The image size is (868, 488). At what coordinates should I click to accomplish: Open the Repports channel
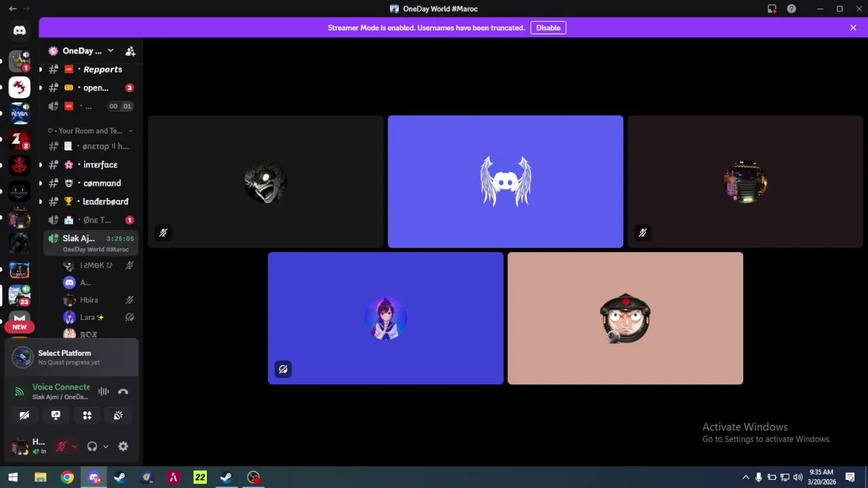(91, 69)
